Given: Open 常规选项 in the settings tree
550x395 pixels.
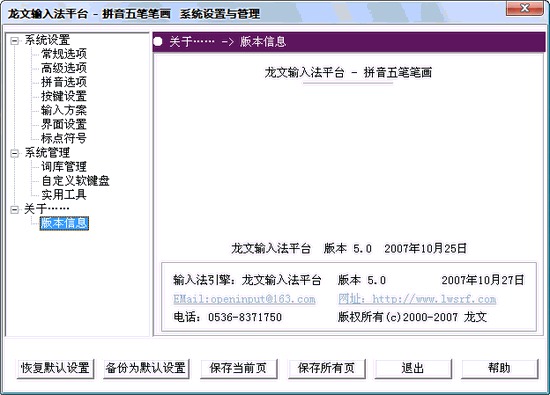Looking at the screenshot, I should pyautogui.click(x=63, y=54).
